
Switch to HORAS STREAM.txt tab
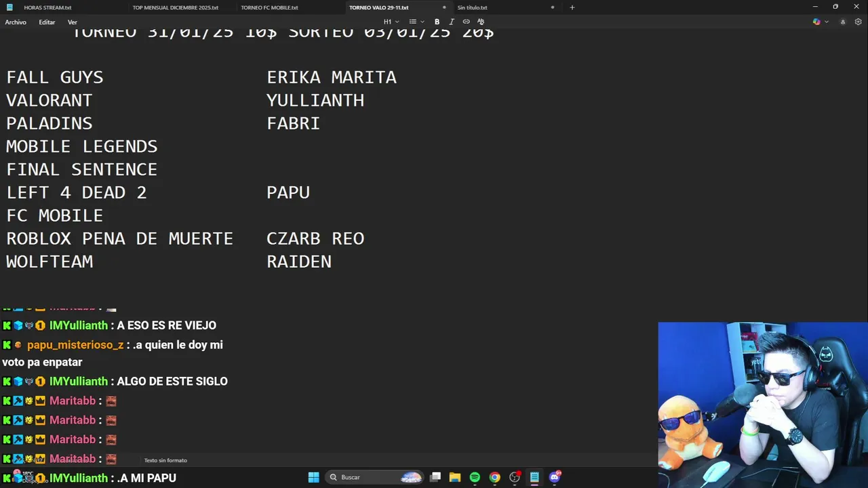click(47, 7)
